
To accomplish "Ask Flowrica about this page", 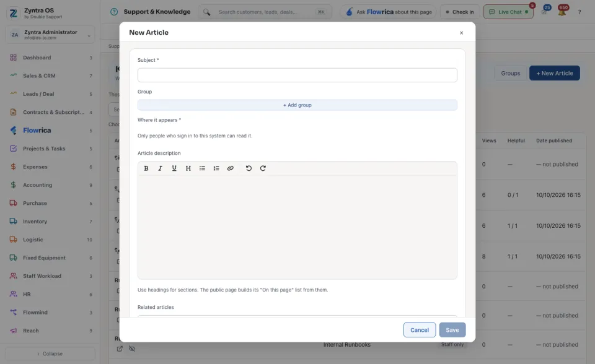I will click(389, 12).
